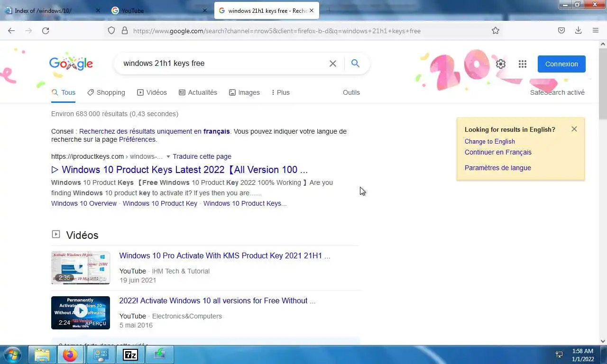This screenshot has width=607, height=364.
Task: Click the SafeSearch activé label
Action: click(557, 92)
